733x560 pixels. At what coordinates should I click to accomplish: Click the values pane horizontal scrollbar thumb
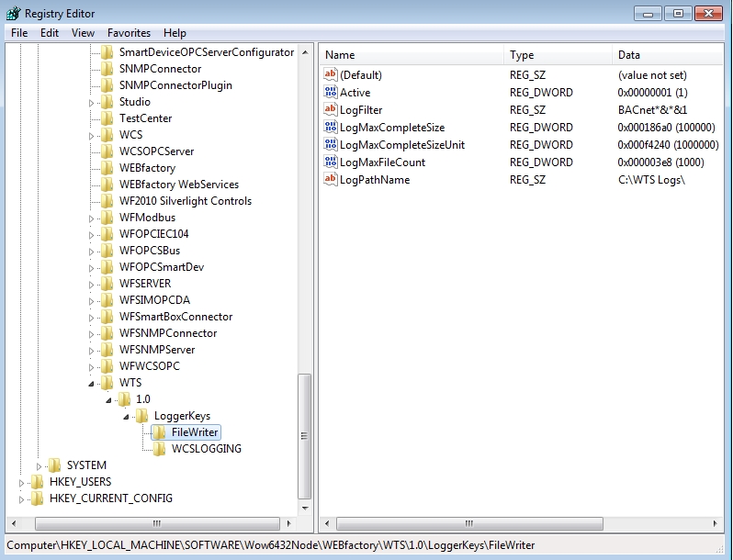coord(469,523)
